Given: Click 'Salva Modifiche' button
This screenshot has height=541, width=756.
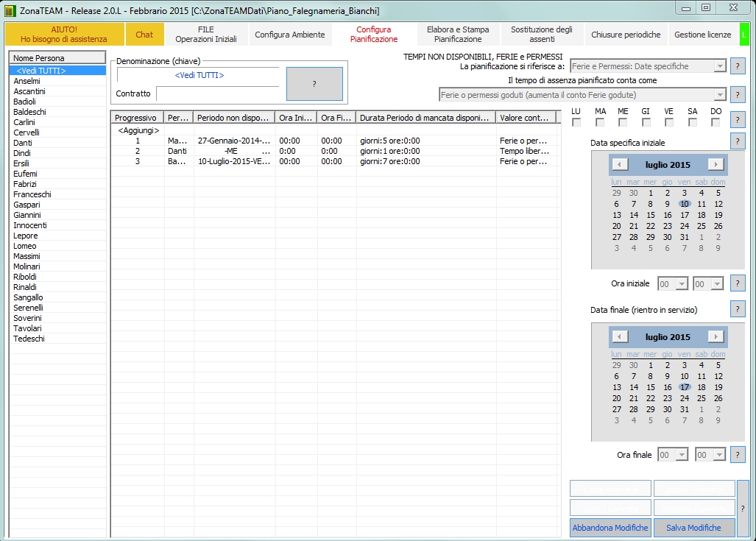Looking at the screenshot, I should pos(694,528).
